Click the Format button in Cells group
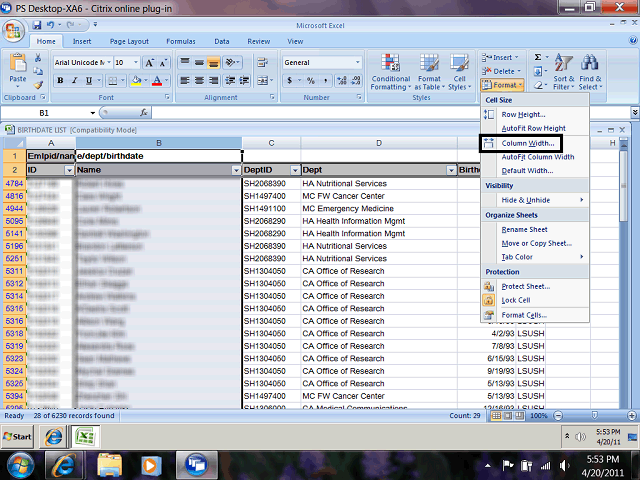The height and width of the screenshot is (480, 640). click(x=502, y=86)
